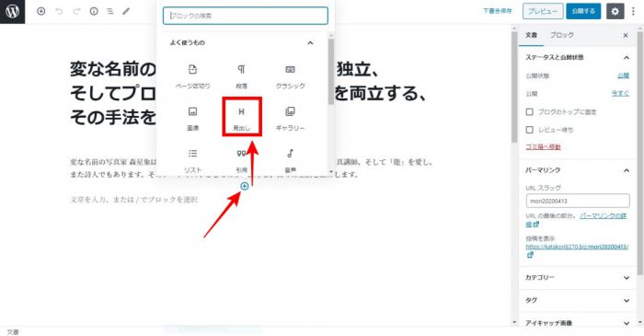The width and height of the screenshot is (644, 336).
Task: Open the content information (i) icon
Action: tap(94, 11)
